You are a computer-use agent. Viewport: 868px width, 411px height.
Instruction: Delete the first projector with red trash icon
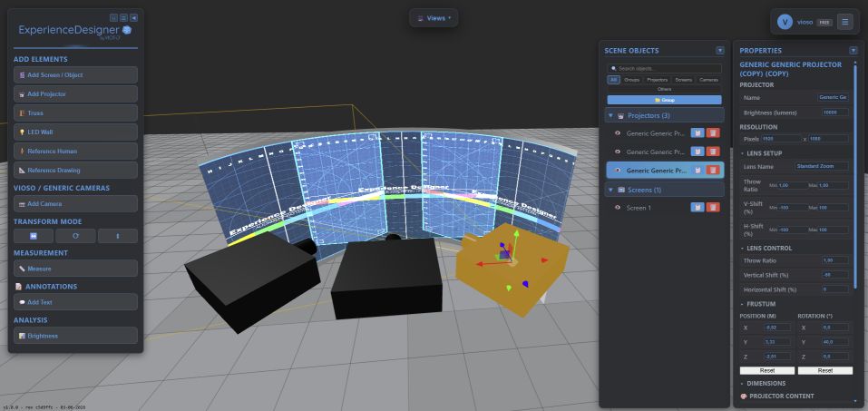click(x=713, y=133)
